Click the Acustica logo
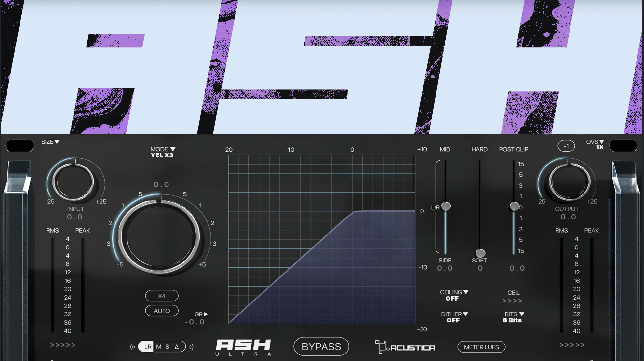Image resolution: width=644 pixels, height=361 pixels. tap(405, 347)
